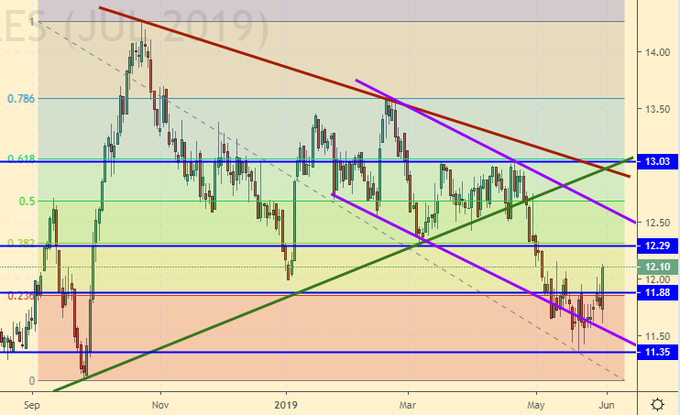Image resolution: width=680 pixels, height=415 pixels.
Task: Click the 2019 label on time axis
Action: pyautogui.click(x=286, y=406)
